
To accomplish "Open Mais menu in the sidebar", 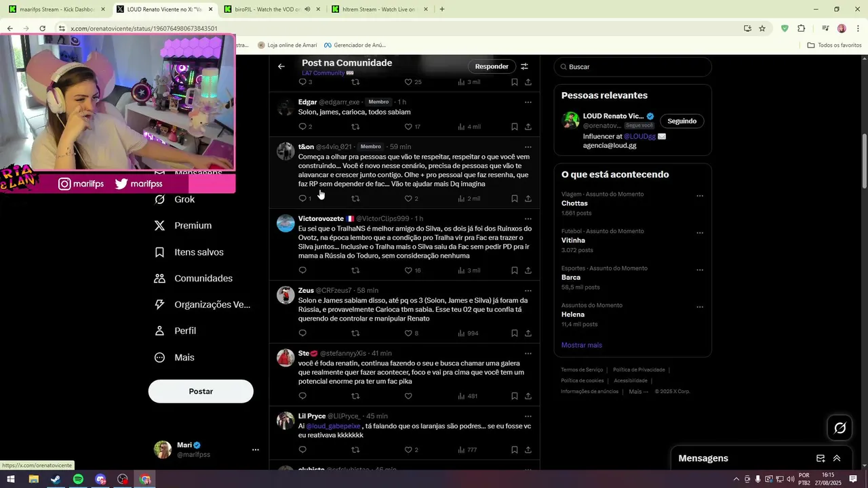I will point(174,357).
